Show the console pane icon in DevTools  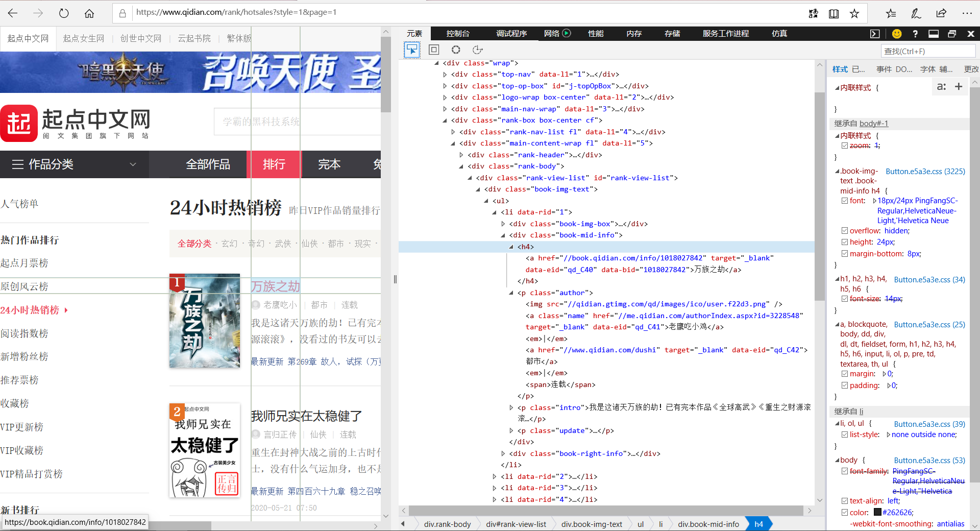coord(875,34)
